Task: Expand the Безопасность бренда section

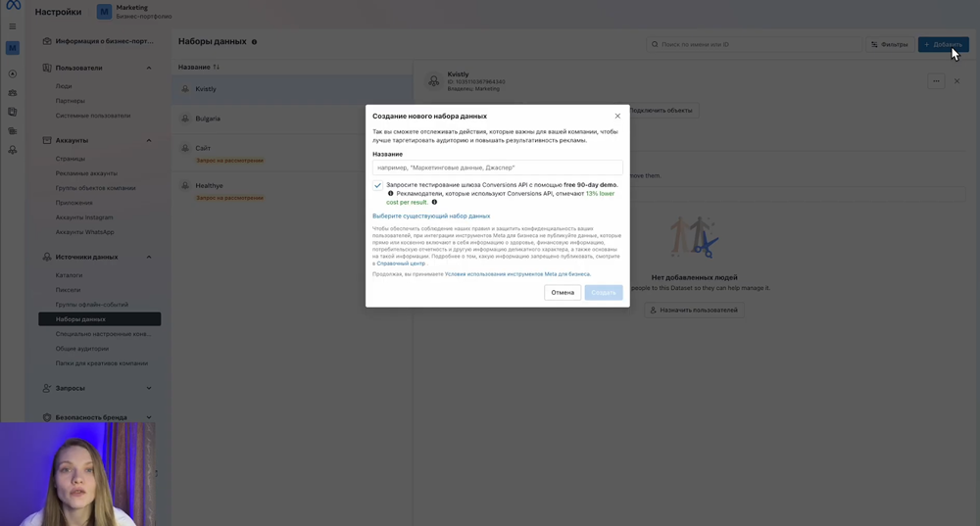Action: (149, 417)
